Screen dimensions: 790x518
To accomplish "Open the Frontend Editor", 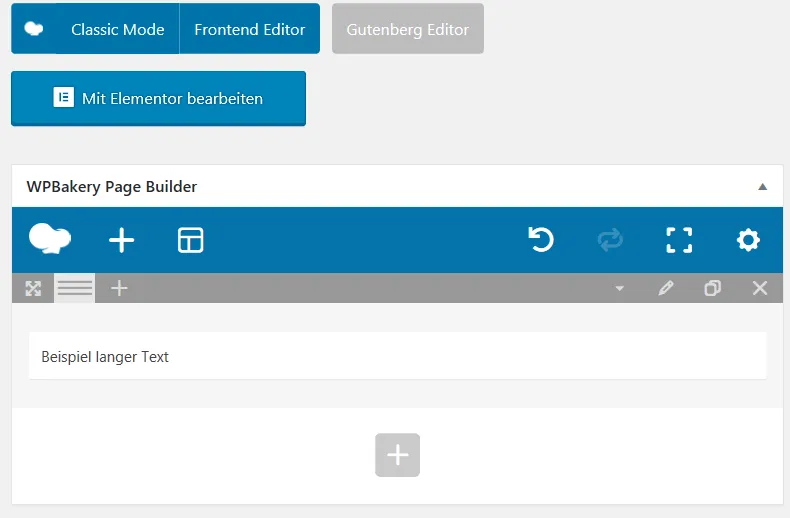I will pos(250,30).
